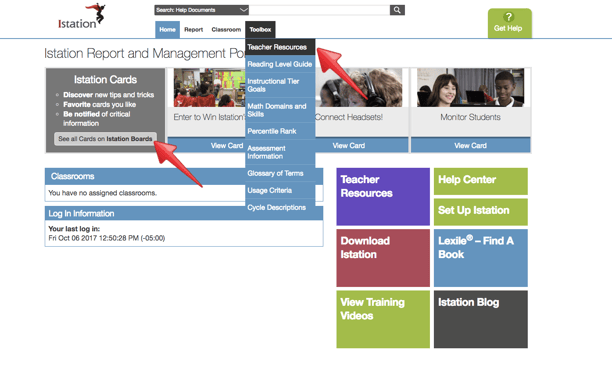Open the Toolbox menu
612x368 pixels.
tap(260, 30)
